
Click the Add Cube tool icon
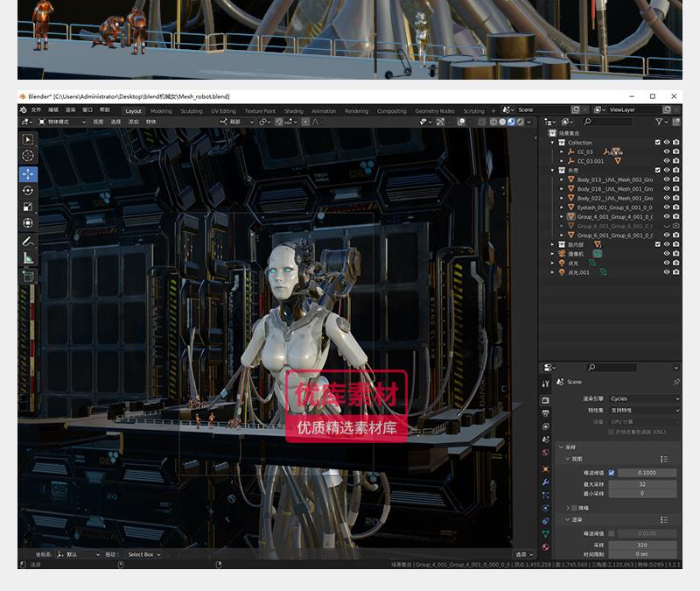(28, 275)
